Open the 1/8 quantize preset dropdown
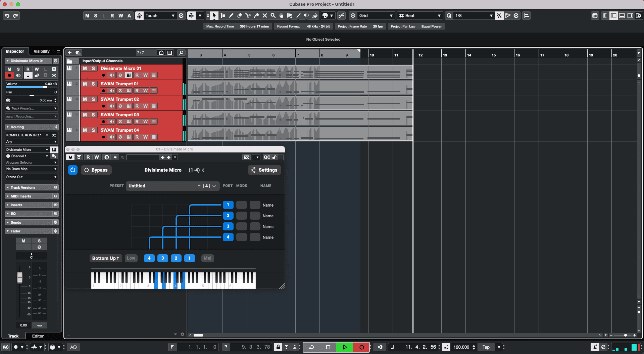Viewport: 644px width, 354px height. point(474,15)
